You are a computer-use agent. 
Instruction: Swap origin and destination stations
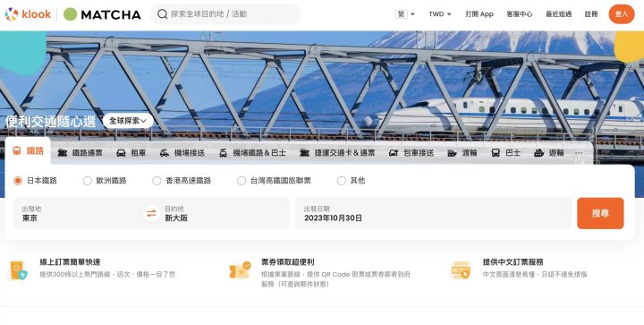151,213
